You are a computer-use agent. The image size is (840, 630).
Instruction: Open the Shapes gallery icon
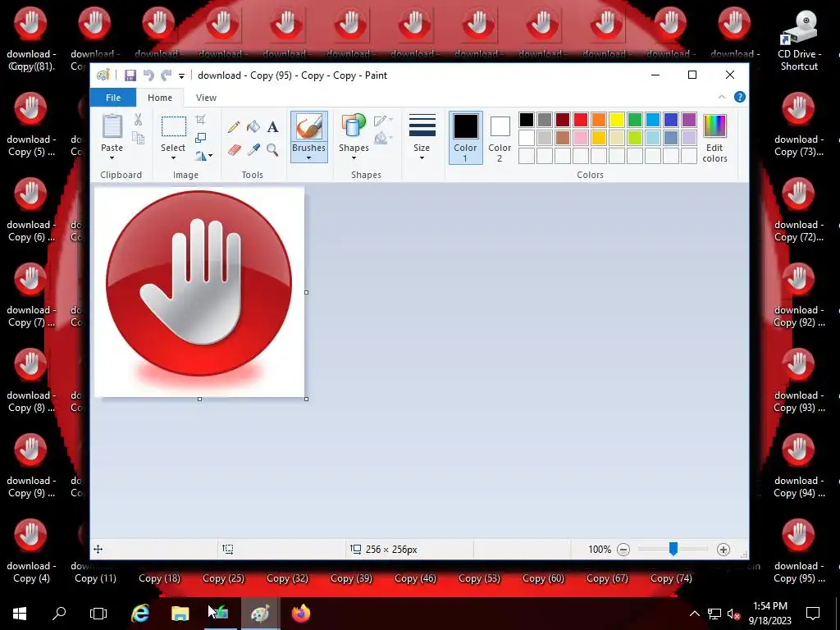point(354,126)
